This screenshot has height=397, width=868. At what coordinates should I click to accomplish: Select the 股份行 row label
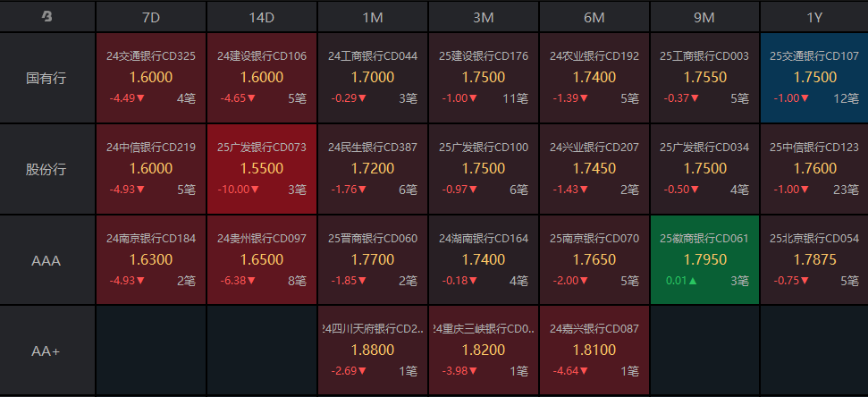[x=46, y=170]
